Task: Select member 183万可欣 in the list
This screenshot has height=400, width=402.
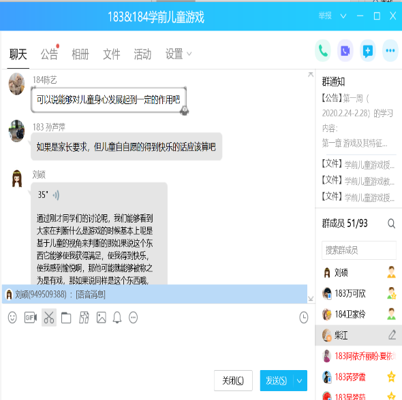Action: [359, 293]
